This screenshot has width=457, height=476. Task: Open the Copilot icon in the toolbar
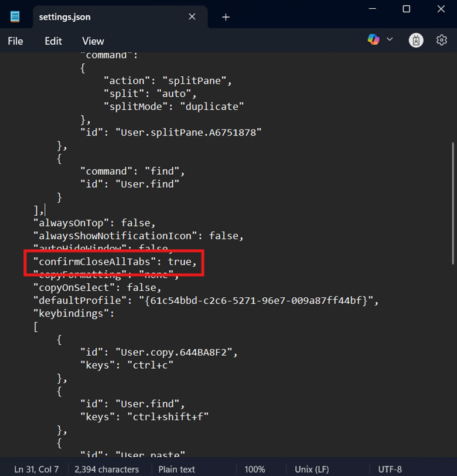coord(373,40)
